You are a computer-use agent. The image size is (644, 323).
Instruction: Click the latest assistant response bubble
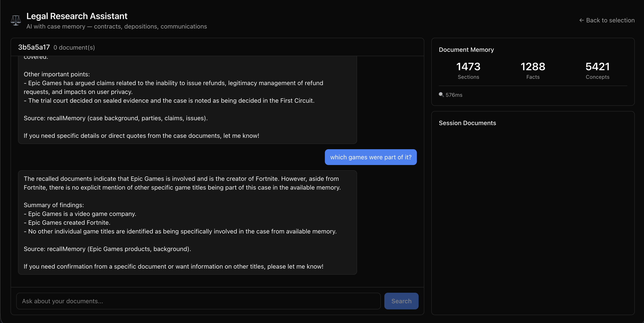point(187,223)
